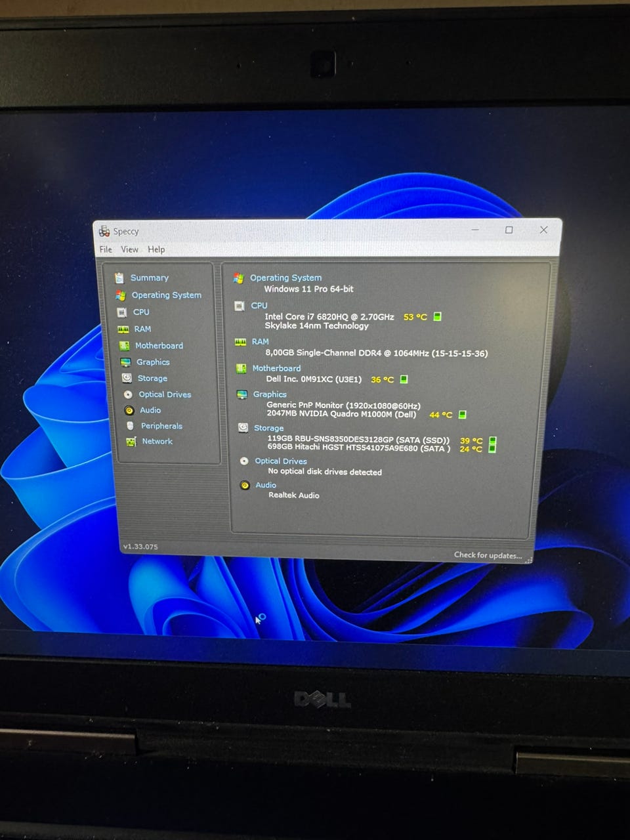The image size is (630, 840).
Task: Open the Audio sidebar section
Action: click(x=150, y=410)
